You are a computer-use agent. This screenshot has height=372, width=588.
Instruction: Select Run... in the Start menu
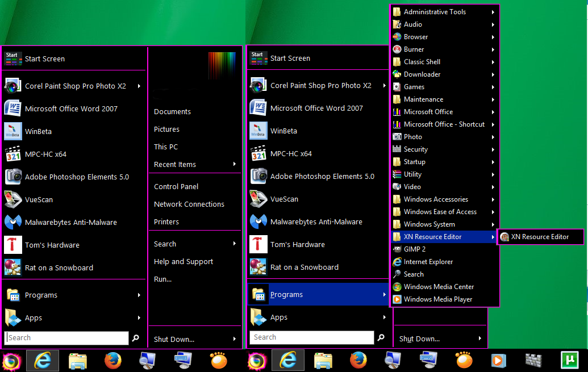click(x=162, y=279)
